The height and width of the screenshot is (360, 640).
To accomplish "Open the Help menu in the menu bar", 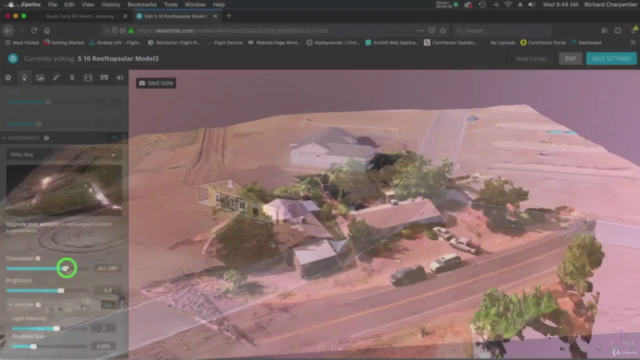I will (x=219, y=4).
